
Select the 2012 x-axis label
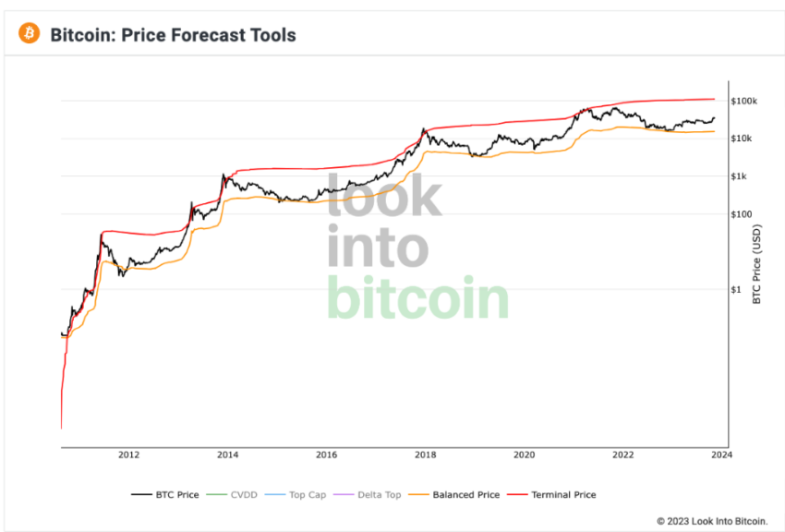(128, 455)
